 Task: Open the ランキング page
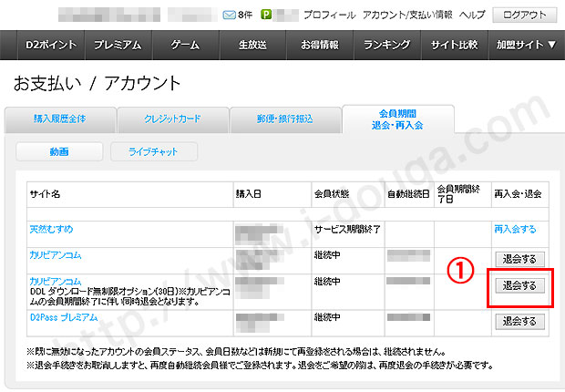[x=386, y=45]
